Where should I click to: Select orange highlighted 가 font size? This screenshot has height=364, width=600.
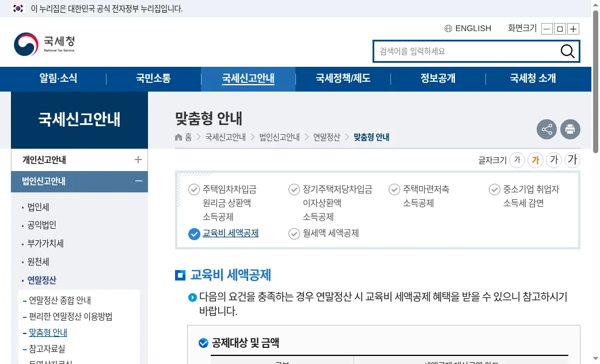tap(536, 160)
